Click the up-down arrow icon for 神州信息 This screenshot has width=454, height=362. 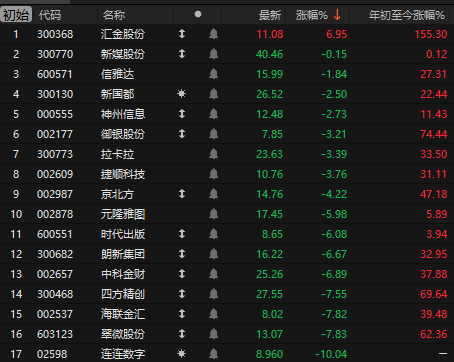click(182, 114)
